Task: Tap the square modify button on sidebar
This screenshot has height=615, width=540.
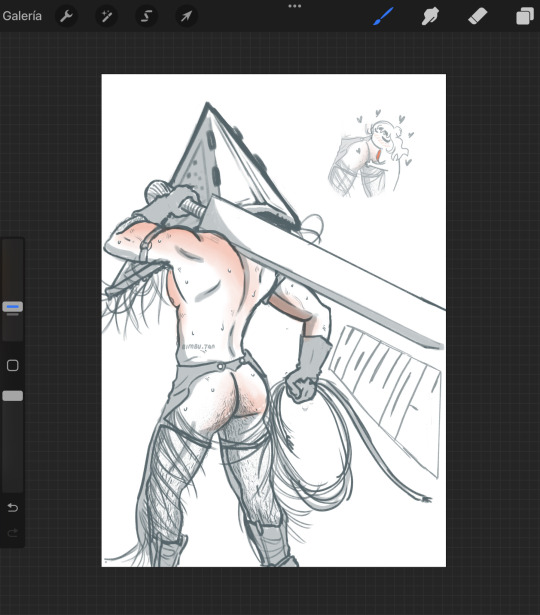Action: click(13, 366)
